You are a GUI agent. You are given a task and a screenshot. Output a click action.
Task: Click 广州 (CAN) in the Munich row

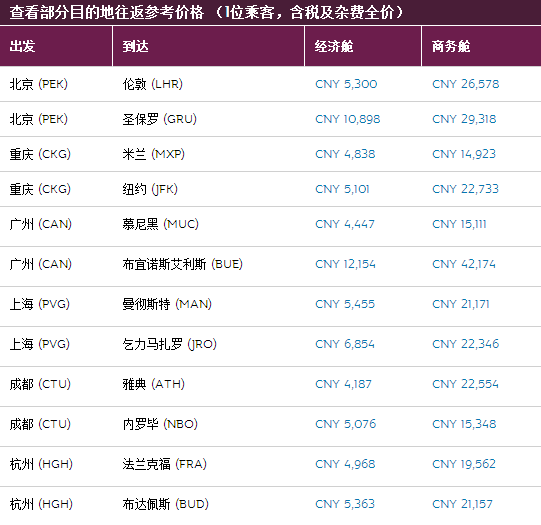(x=40, y=225)
